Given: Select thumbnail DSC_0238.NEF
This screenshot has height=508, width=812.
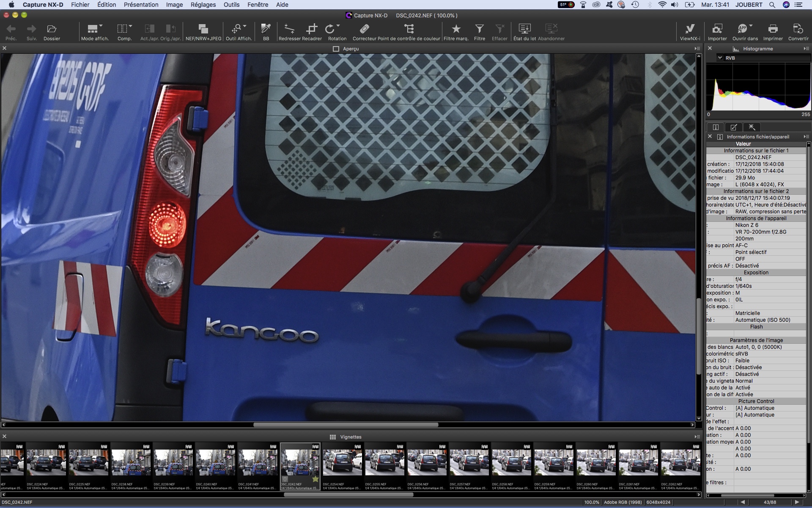Looking at the screenshot, I should [x=131, y=466].
